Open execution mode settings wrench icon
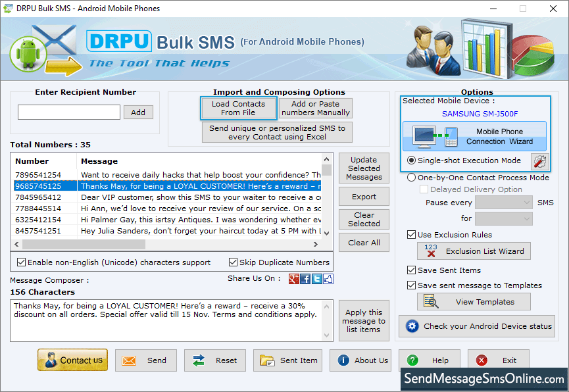The height and width of the screenshot is (392, 569). [539, 161]
